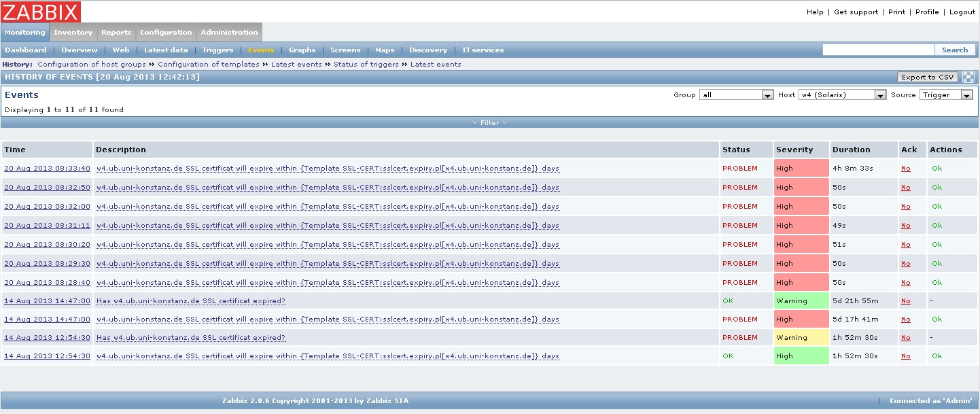This screenshot has width=980, height=414.
Task: Click the Zabbix logo
Action: [41, 12]
